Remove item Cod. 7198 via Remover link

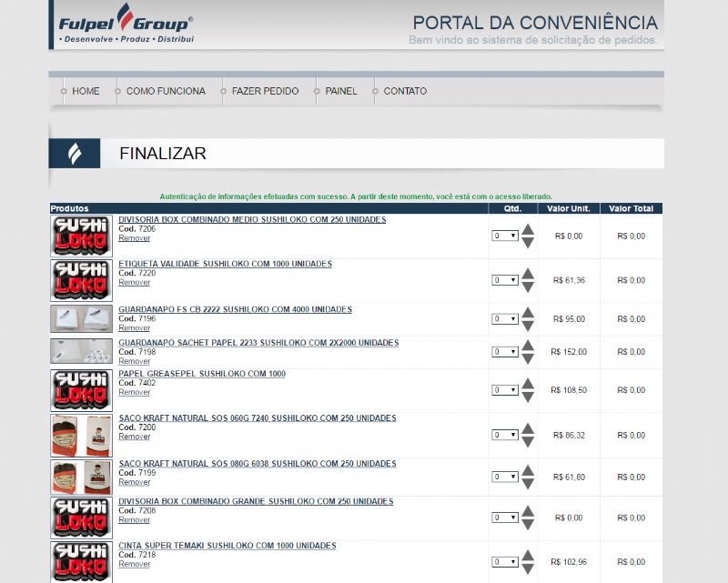pos(134,361)
